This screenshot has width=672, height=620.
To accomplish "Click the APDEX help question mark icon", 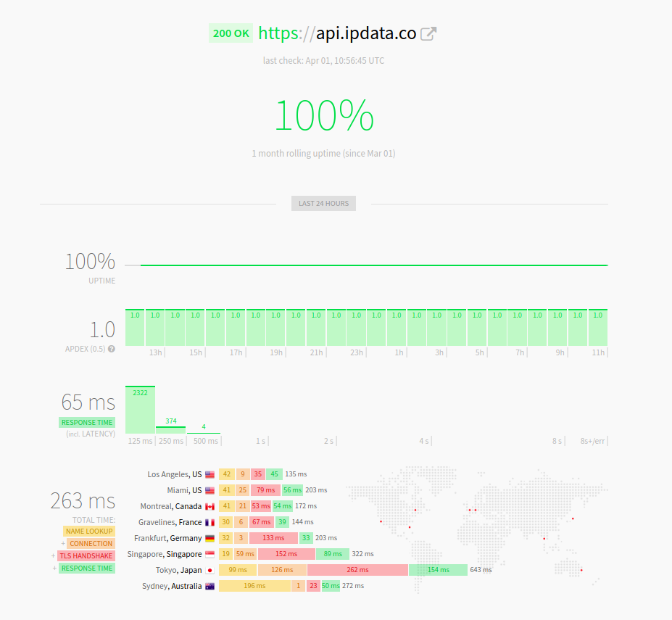I will [x=112, y=349].
